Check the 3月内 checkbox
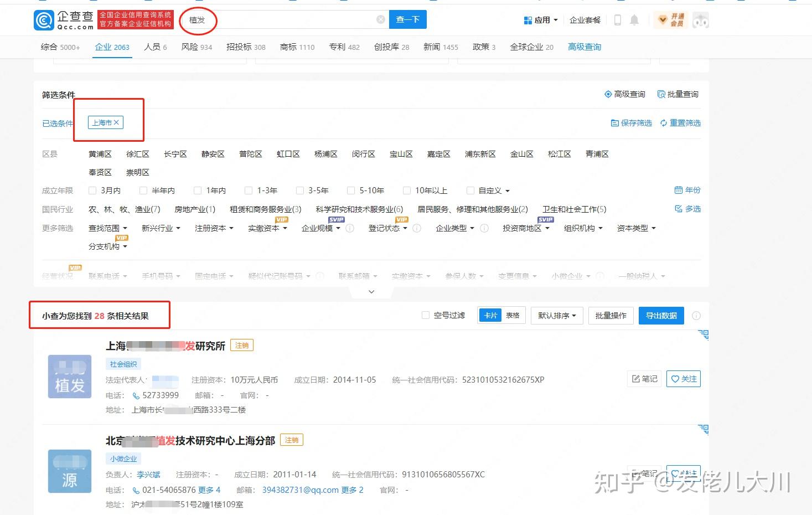The width and height of the screenshot is (812, 515). (x=92, y=190)
